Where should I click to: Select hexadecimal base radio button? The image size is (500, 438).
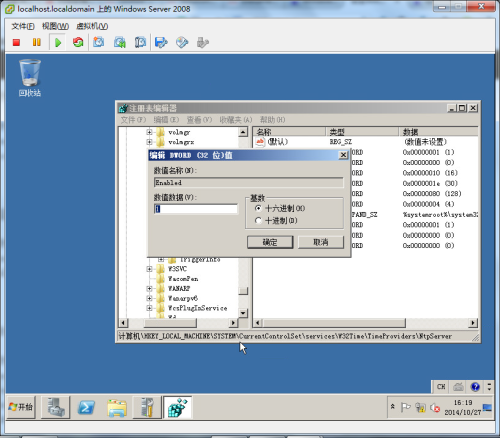point(258,208)
